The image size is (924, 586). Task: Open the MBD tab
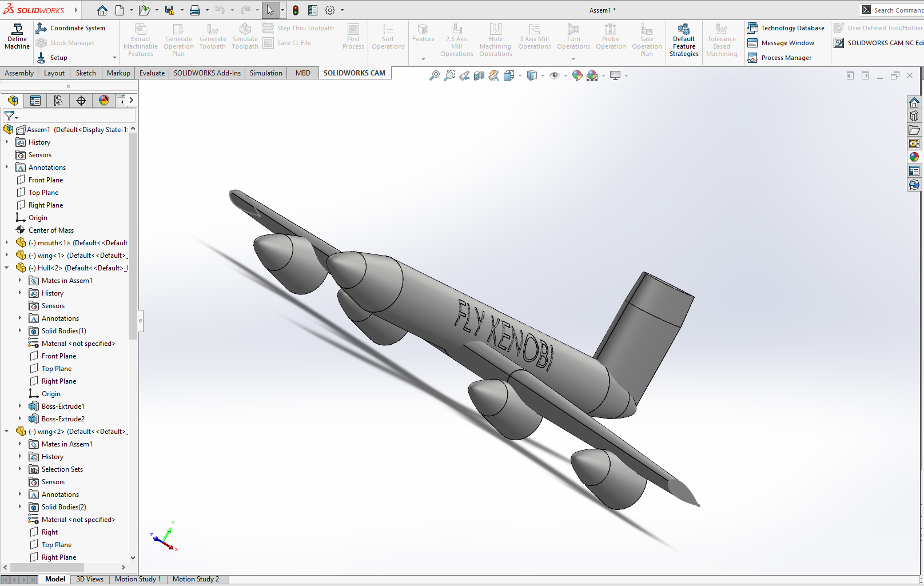303,73
